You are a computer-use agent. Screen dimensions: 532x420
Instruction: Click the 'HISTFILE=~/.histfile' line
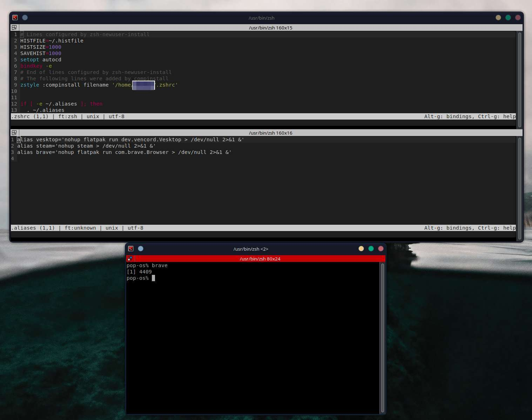coord(52,41)
